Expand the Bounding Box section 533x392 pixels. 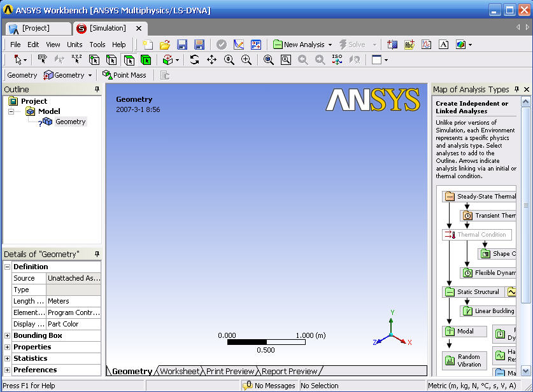coord(7,335)
